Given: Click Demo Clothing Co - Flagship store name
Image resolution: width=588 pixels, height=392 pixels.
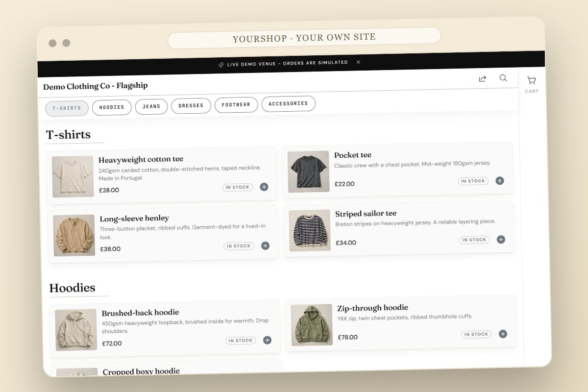Looking at the screenshot, I should 96,86.
